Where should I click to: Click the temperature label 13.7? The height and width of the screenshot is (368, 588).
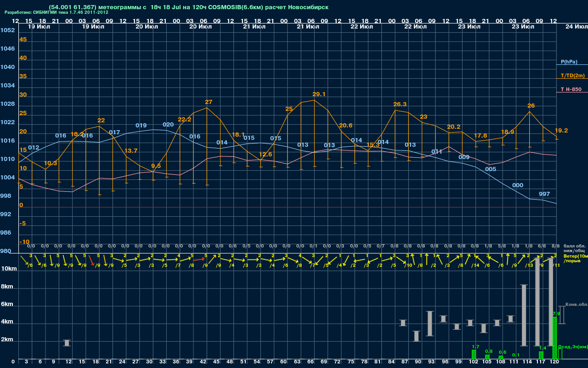coord(131,151)
